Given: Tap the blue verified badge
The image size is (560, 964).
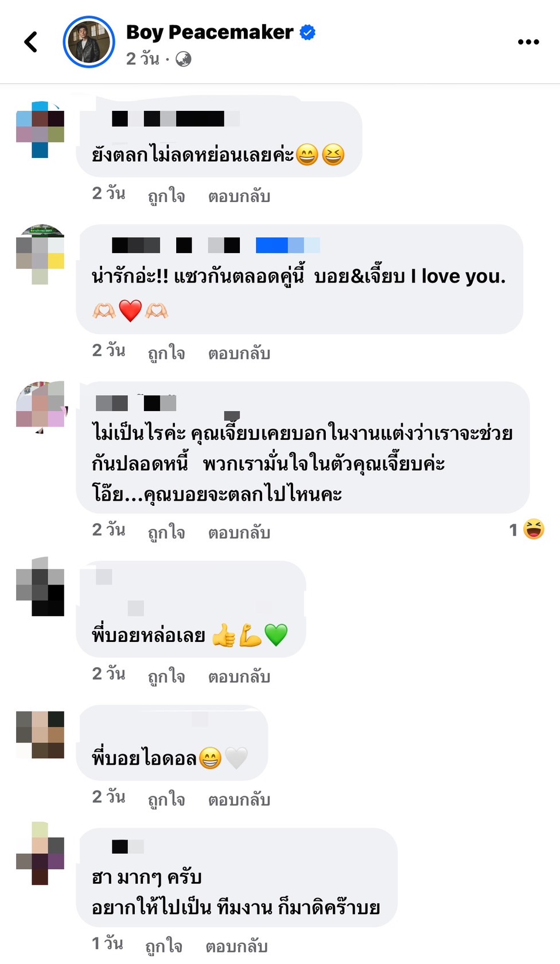Looking at the screenshot, I should [x=308, y=32].
